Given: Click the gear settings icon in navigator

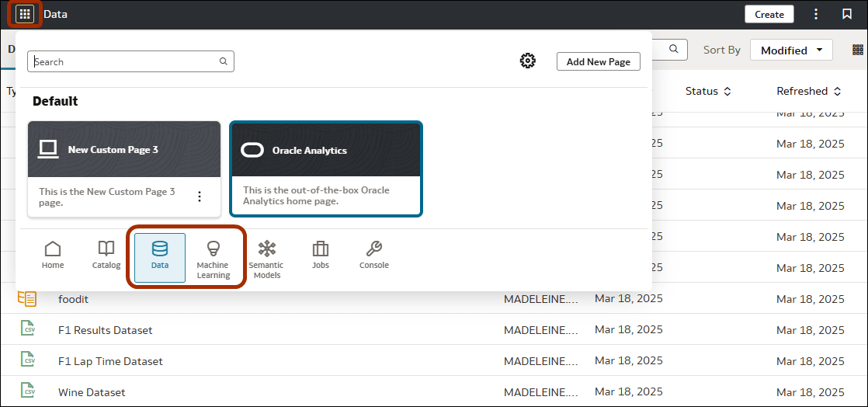Looking at the screenshot, I should (528, 61).
